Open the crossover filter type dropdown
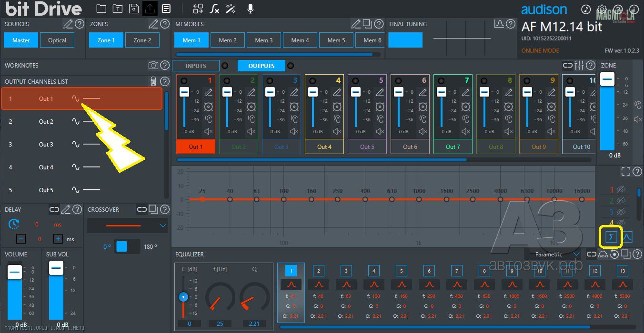Viewport: 644px width, 333px height. (127, 225)
